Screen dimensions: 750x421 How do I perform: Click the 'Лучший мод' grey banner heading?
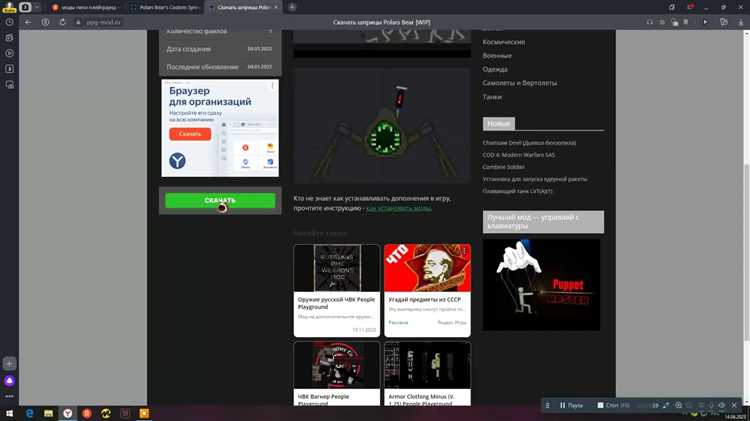pos(543,222)
